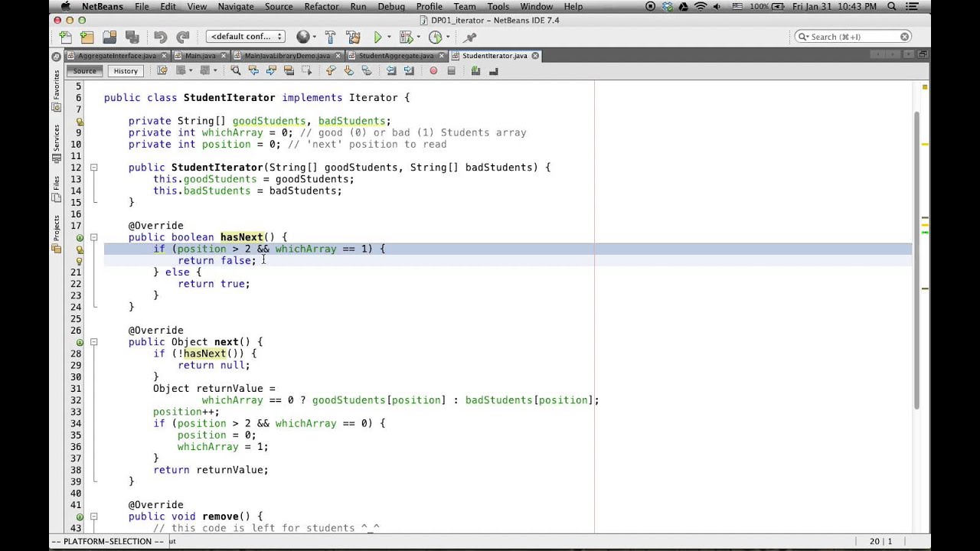Click the lightbulb hint on line 20
The image size is (980, 551).
pos(80,261)
